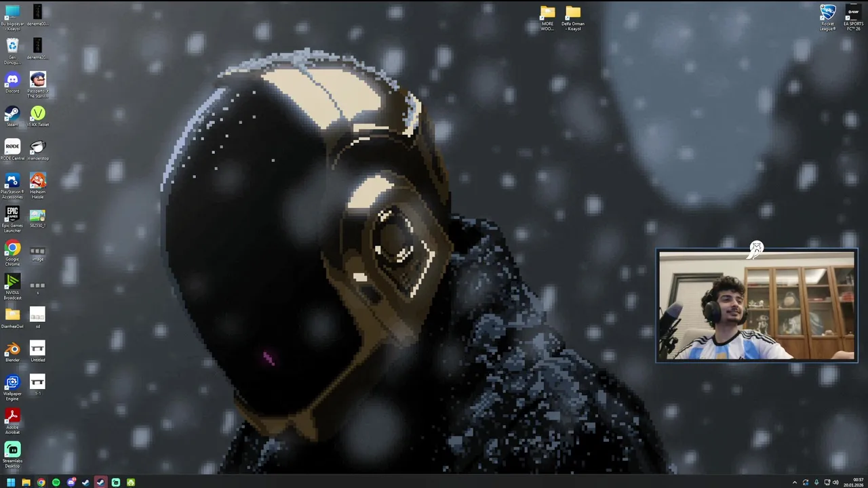Select the Streamlabs Desktop shortcut
This screenshot has height=488, width=868.
pos(12,455)
